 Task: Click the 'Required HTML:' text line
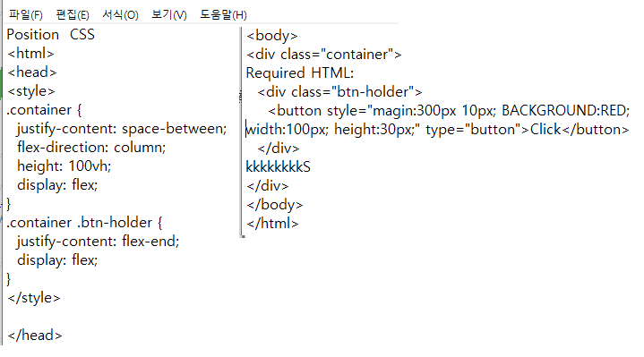(299, 73)
